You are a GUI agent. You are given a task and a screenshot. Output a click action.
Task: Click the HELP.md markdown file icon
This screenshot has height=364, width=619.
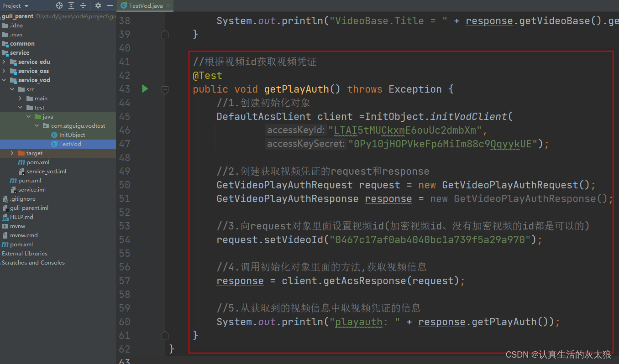(5, 217)
